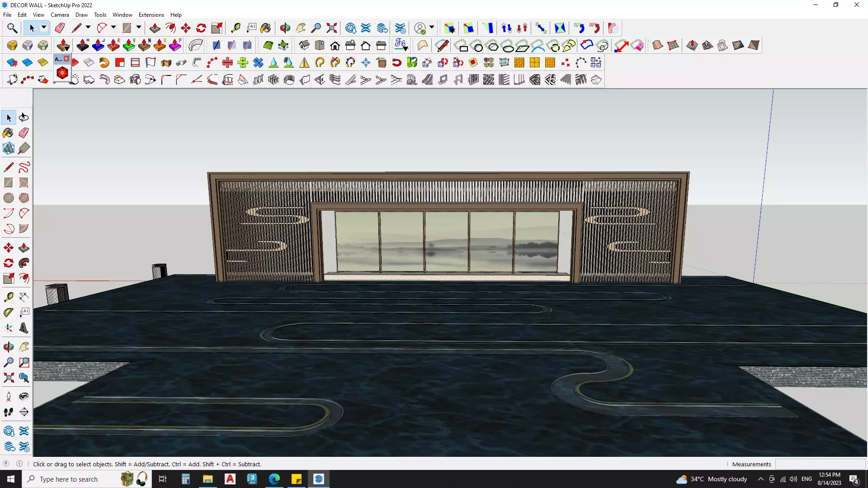
Task: Click the info circle icon in status bar
Action: (x=19, y=464)
